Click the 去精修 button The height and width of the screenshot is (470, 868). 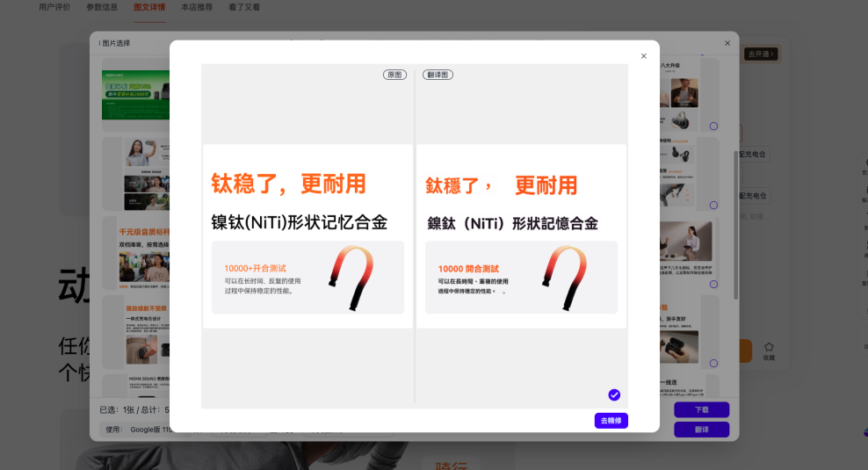611,421
